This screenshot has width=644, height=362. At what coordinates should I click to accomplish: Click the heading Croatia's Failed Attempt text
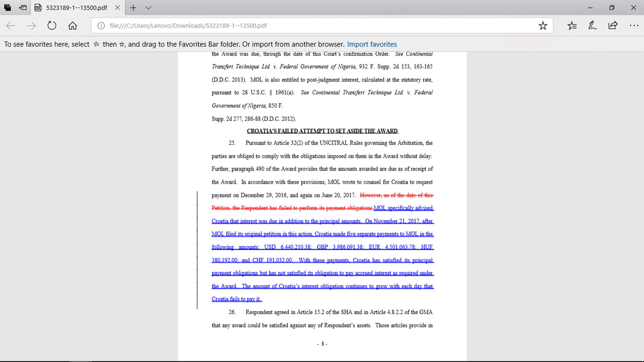pyautogui.click(x=322, y=131)
